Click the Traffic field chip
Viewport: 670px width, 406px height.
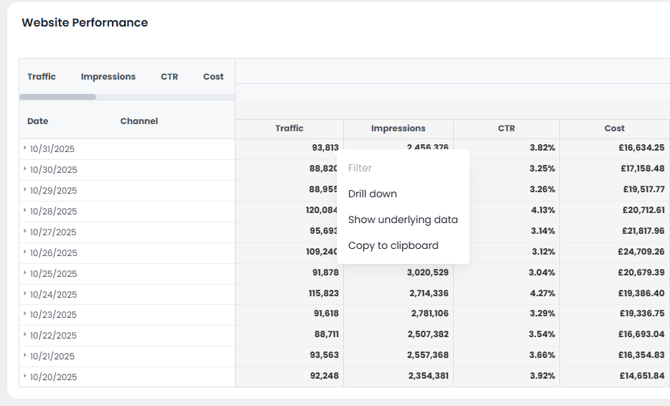pos(42,77)
